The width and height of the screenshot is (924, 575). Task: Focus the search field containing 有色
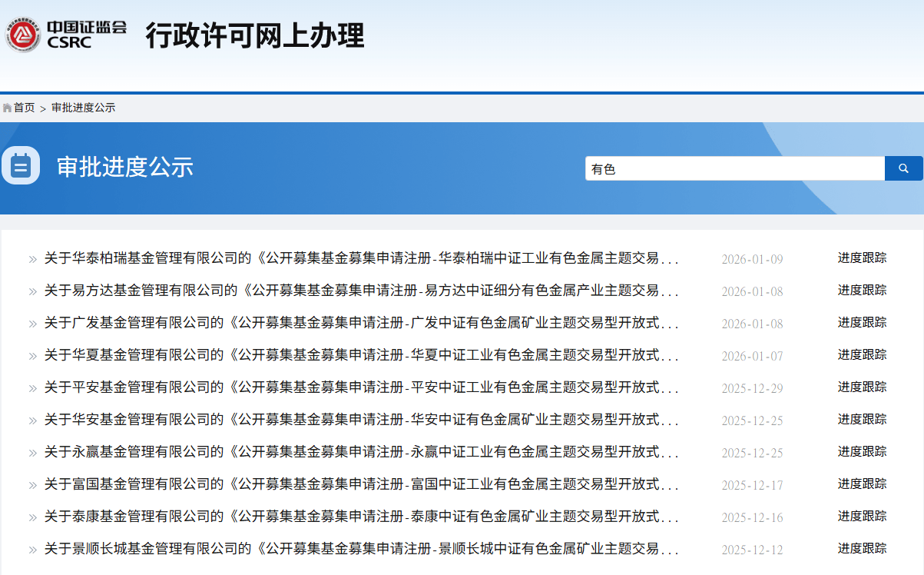734,168
